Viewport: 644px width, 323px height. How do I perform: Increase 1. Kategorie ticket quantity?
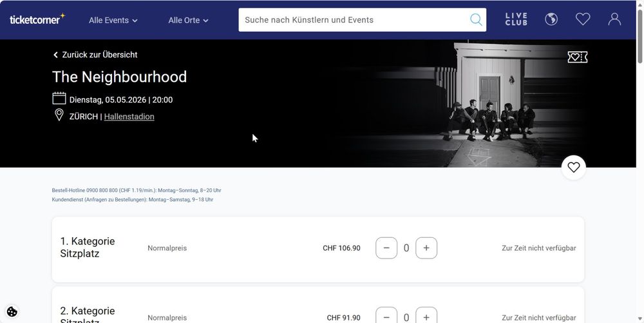(x=426, y=248)
